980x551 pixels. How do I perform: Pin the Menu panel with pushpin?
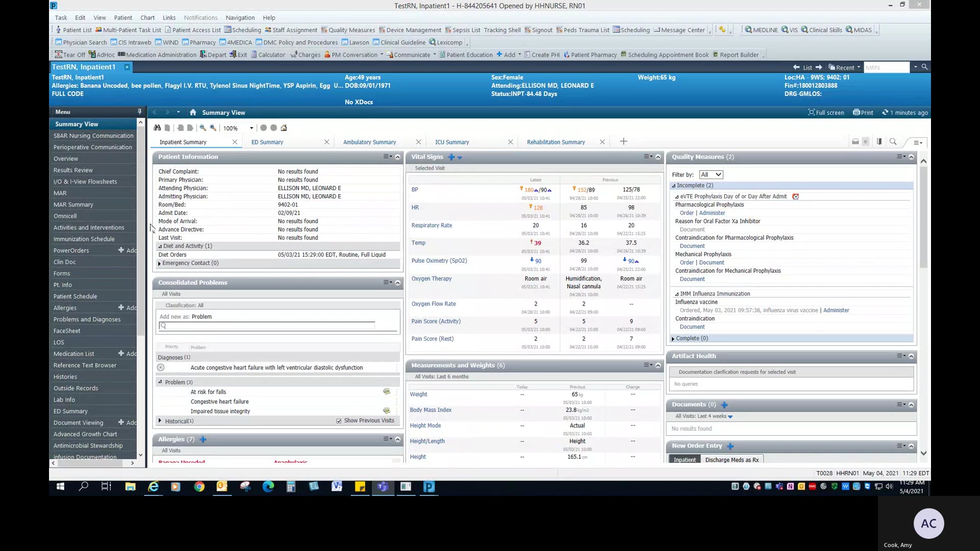pyautogui.click(x=139, y=112)
